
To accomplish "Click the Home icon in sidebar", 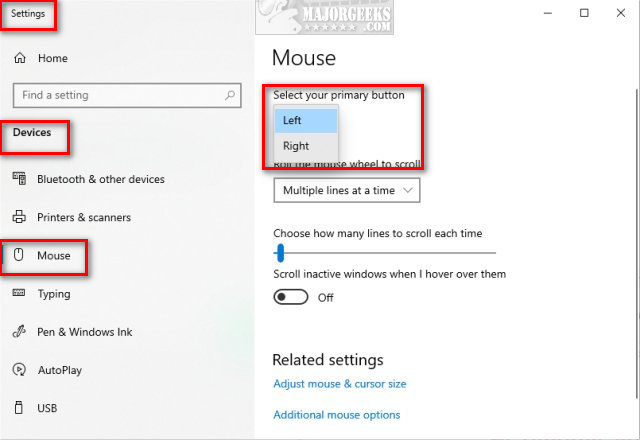I will [x=19, y=59].
